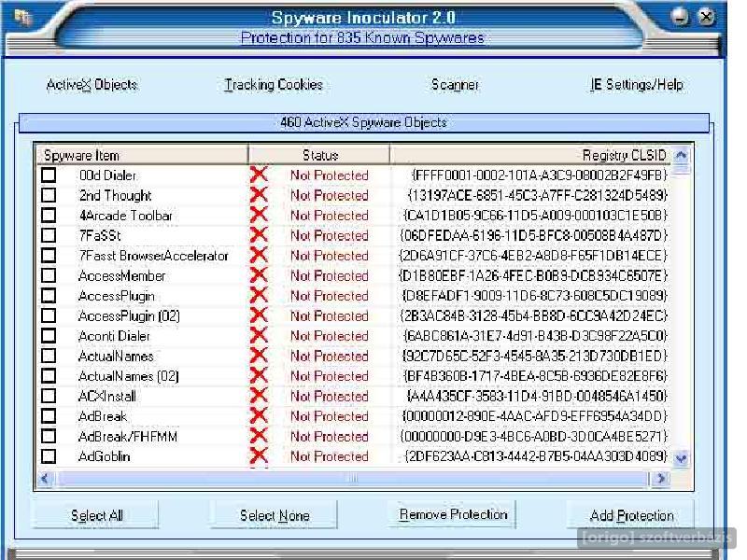This screenshot has height=560, width=747.
Task: Click the red X for Aconti Dialer
Action: [x=259, y=335]
